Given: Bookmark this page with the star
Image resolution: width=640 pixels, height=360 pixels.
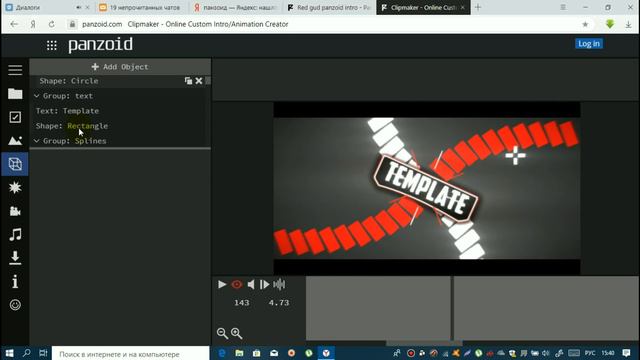Looking at the screenshot, I should 585,24.
